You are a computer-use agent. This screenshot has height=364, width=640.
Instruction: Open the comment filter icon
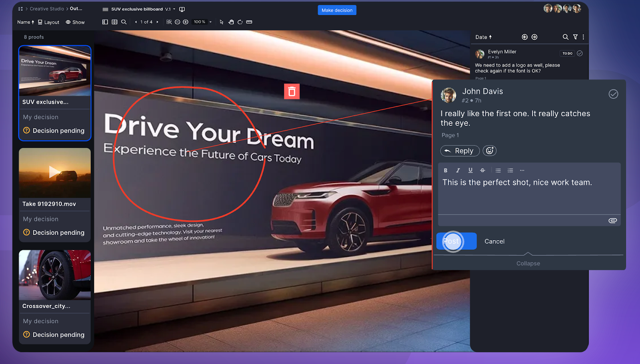[575, 37]
